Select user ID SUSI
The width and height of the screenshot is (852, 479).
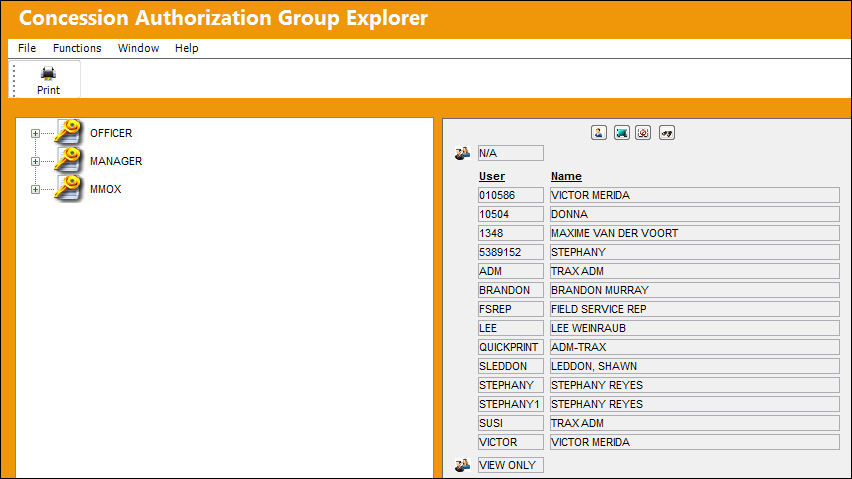[511, 423]
